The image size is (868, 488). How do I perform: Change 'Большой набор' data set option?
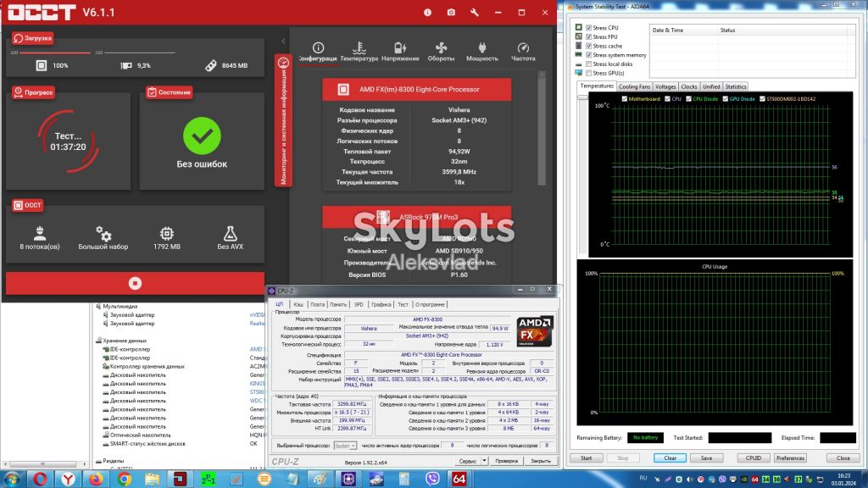103,238
